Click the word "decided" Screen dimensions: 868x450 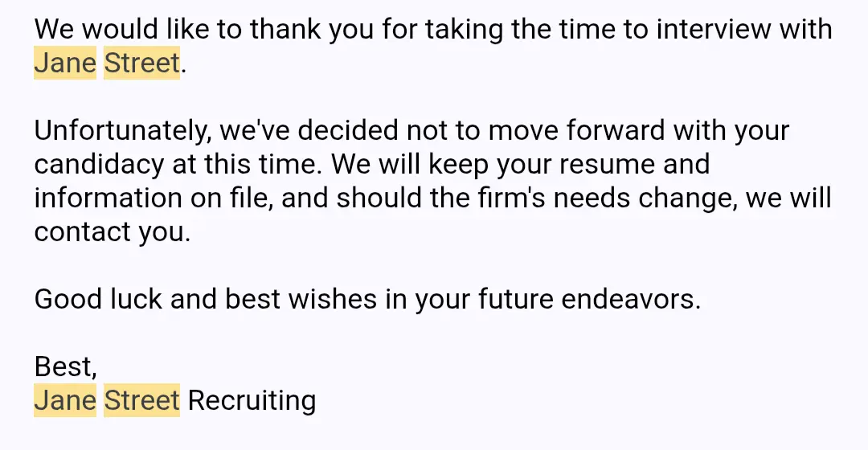pos(348,131)
